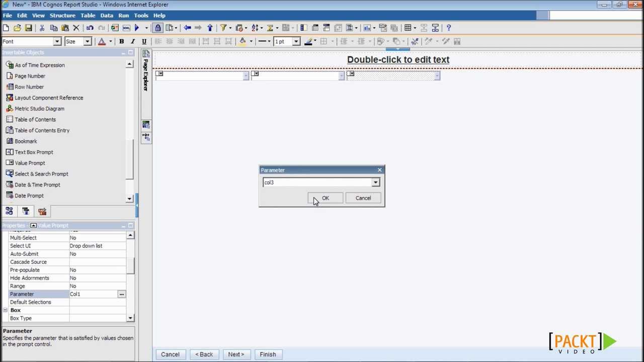Screen dimensions: 644x362
Task: Click the Double-click to edit text title
Action: coord(398,59)
